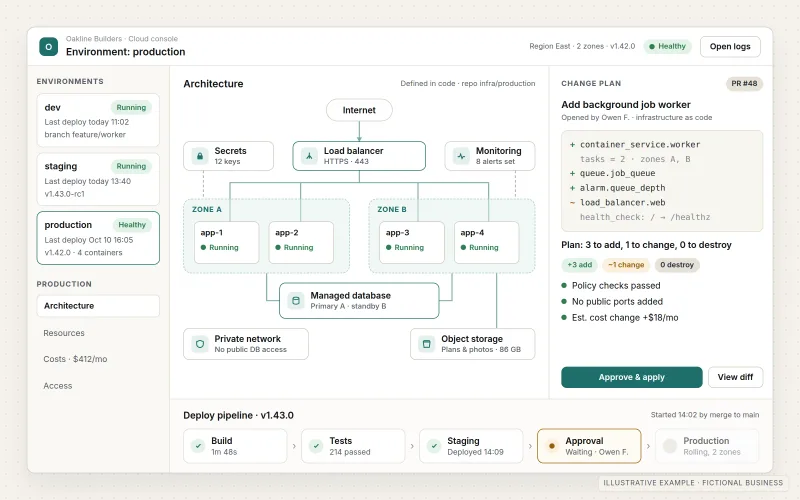Image resolution: width=800 pixels, height=500 pixels.
Task: Open the Architecture section in sidebar
Action: 98,306
